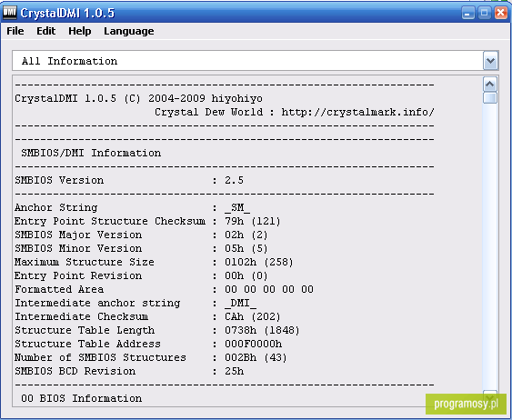The image size is (512, 420).
Task: Click the 'SMBIOS Minor Version' label
Action: [78, 248]
